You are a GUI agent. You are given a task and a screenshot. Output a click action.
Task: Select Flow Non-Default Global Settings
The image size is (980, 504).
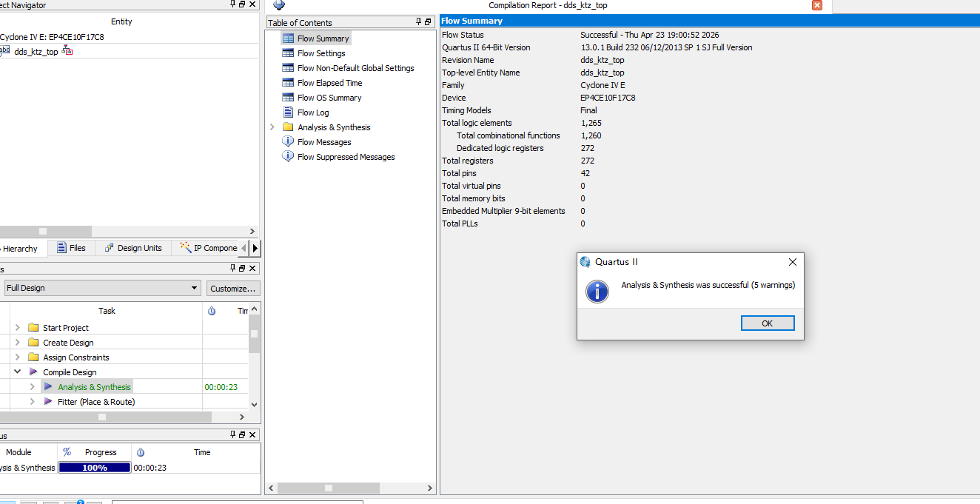pyautogui.click(x=355, y=68)
